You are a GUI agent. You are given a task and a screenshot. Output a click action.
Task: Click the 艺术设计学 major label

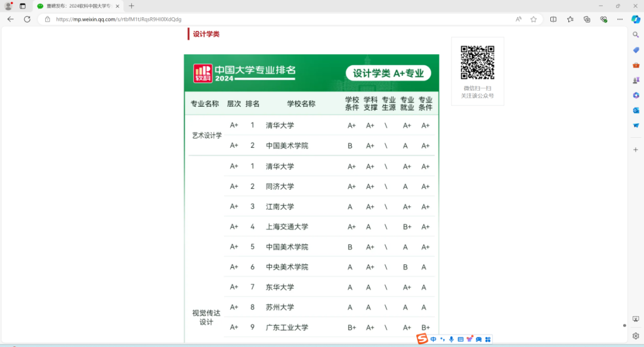(207, 135)
